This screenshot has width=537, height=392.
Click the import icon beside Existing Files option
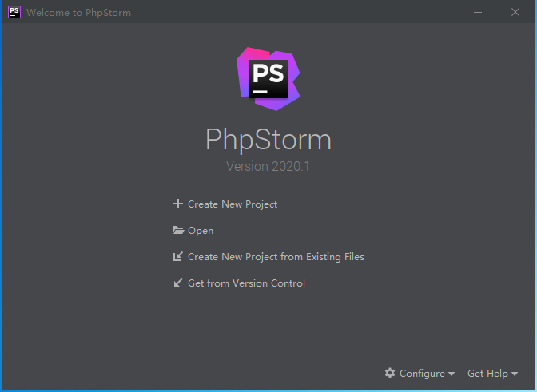(177, 256)
